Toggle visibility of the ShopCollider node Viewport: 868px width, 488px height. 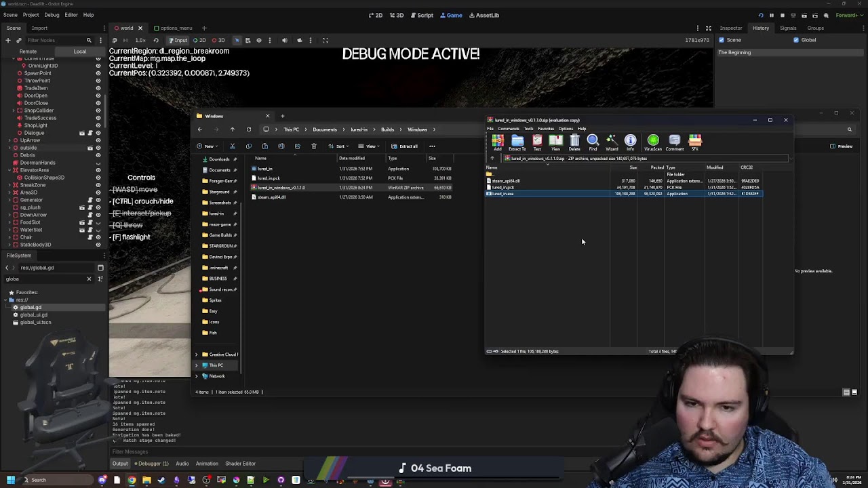(x=98, y=110)
